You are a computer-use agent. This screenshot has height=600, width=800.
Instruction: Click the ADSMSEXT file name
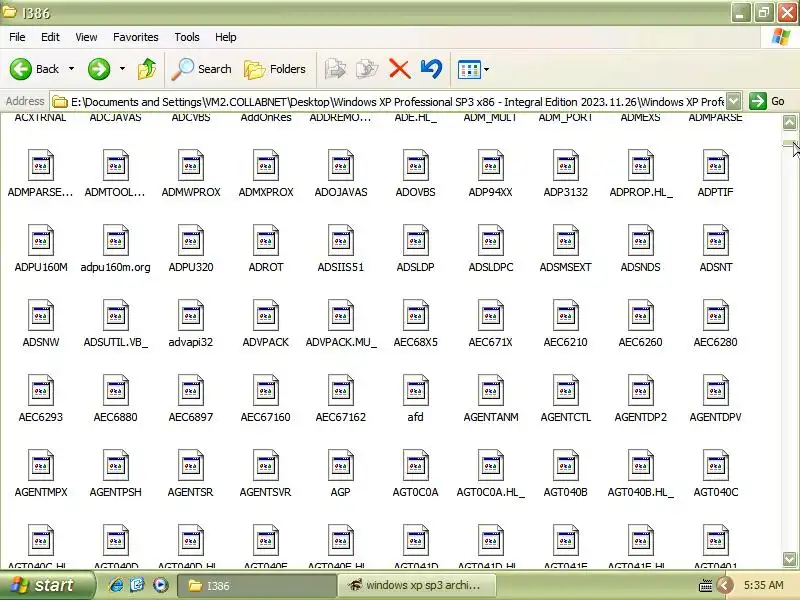click(565, 267)
